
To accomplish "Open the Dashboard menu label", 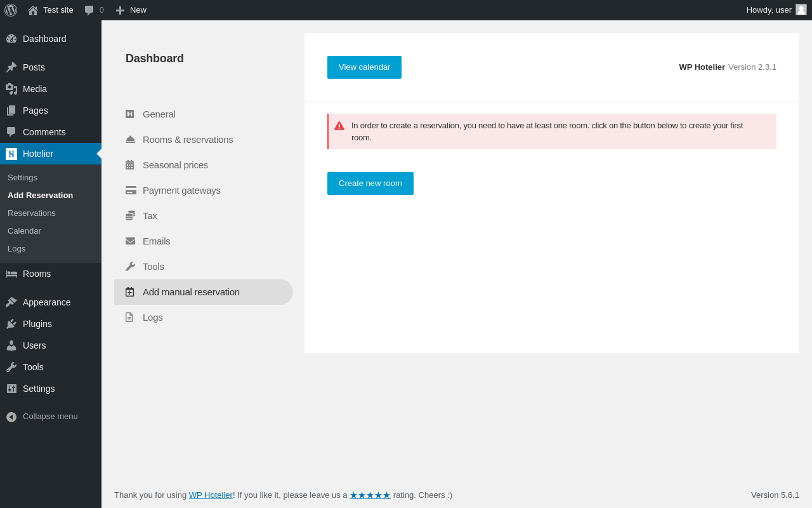I will pyautogui.click(x=44, y=39).
